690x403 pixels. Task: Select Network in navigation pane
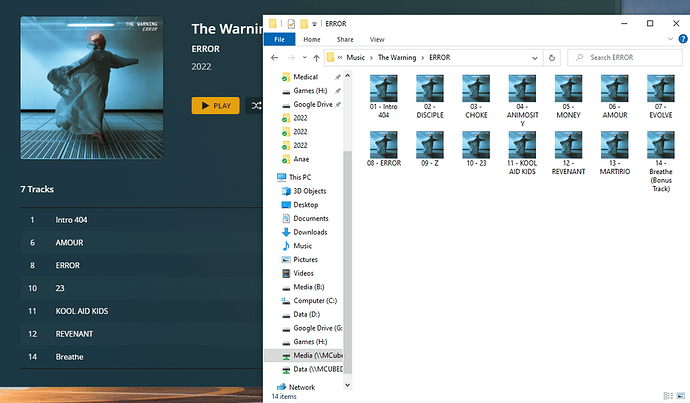[x=302, y=387]
